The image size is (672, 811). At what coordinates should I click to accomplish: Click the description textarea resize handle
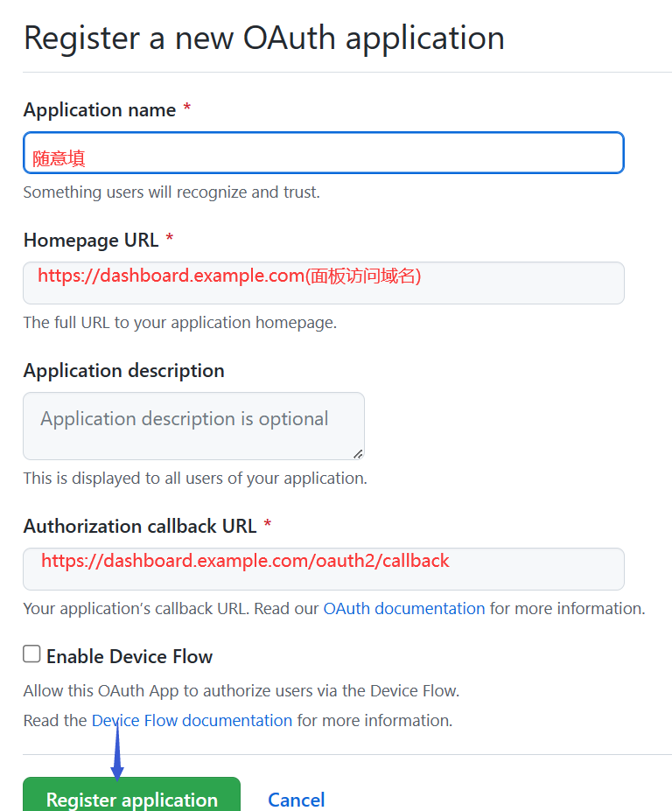coord(357,453)
